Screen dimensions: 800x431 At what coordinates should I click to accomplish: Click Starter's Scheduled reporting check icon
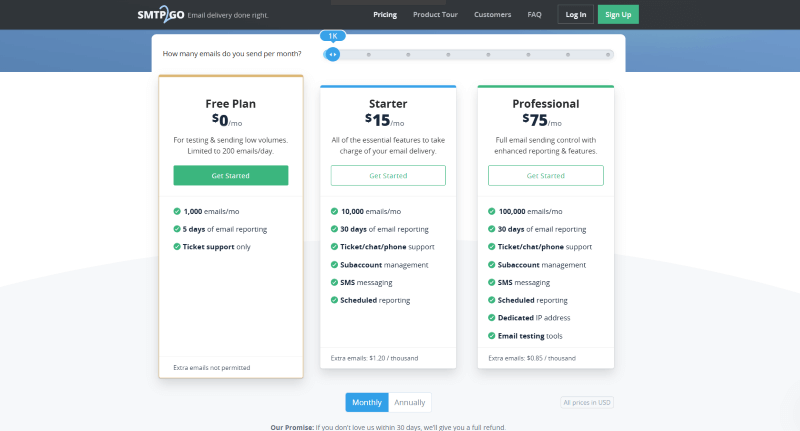point(334,300)
